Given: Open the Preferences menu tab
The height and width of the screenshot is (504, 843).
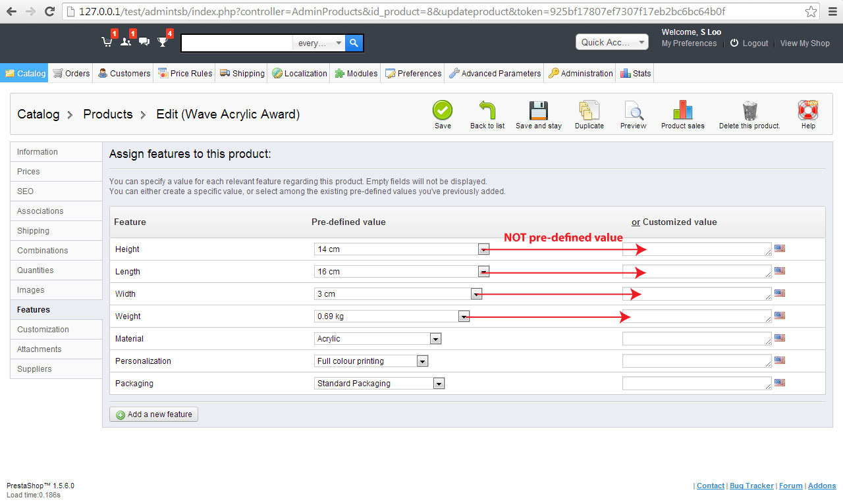Looking at the screenshot, I should pyautogui.click(x=414, y=73).
